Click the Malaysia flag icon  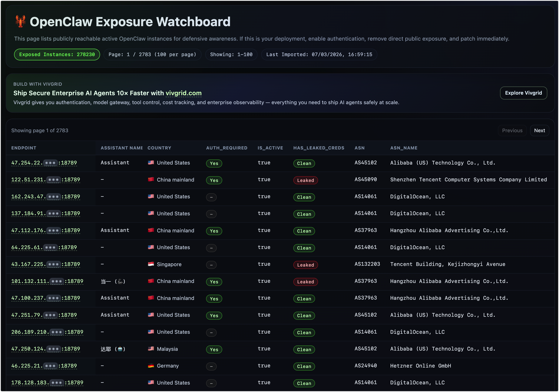pos(151,349)
